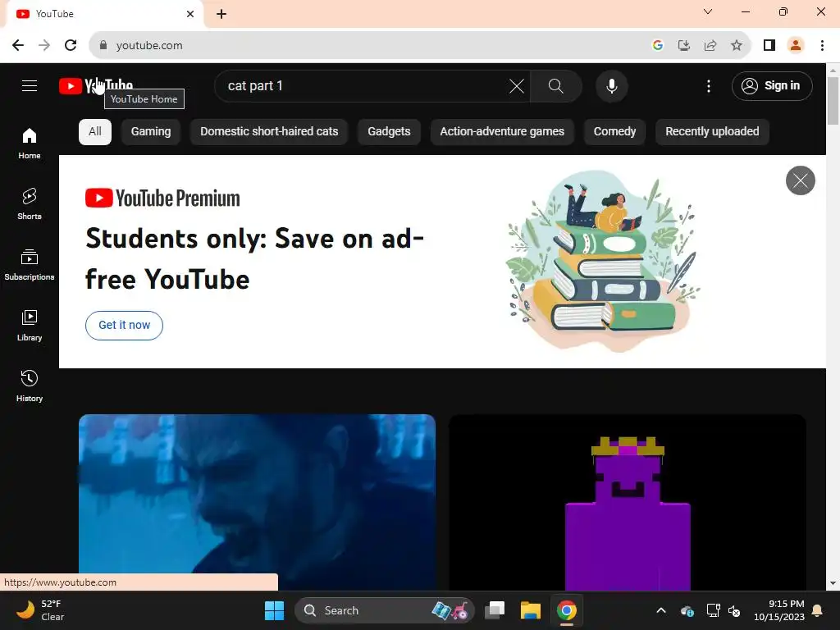The width and height of the screenshot is (840, 630).
Task: Click the muted volume tray icon
Action: (734, 610)
